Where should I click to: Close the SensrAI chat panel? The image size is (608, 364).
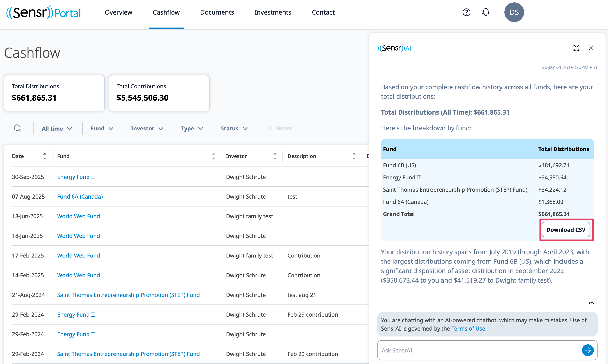[x=591, y=48]
